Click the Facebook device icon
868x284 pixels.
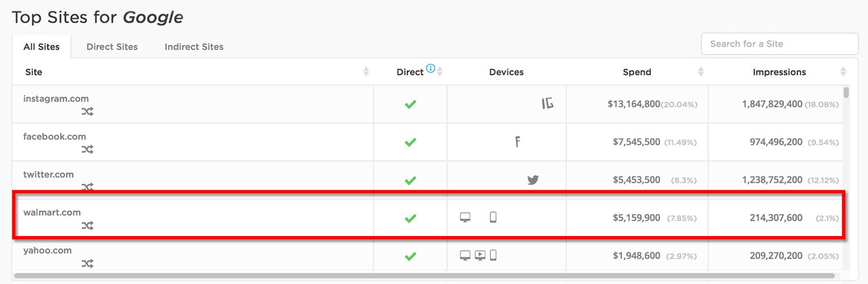[x=517, y=141]
